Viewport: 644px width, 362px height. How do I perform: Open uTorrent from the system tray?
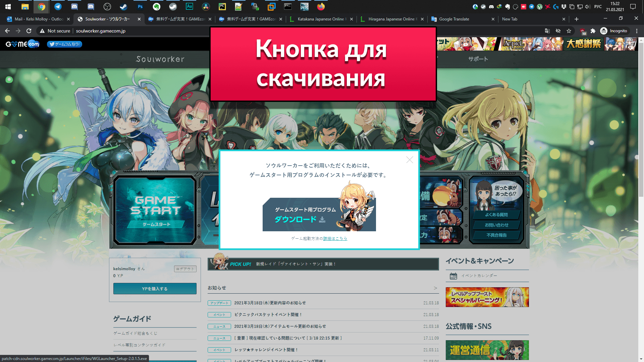click(x=540, y=7)
